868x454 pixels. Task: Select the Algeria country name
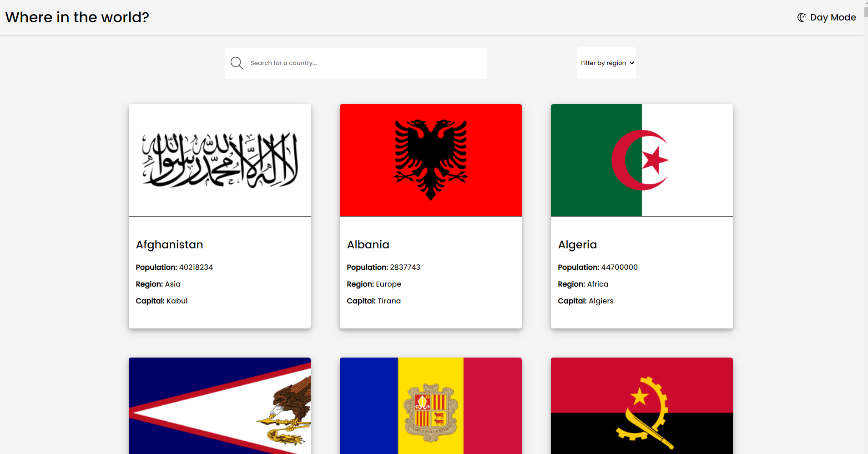(x=577, y=244)
